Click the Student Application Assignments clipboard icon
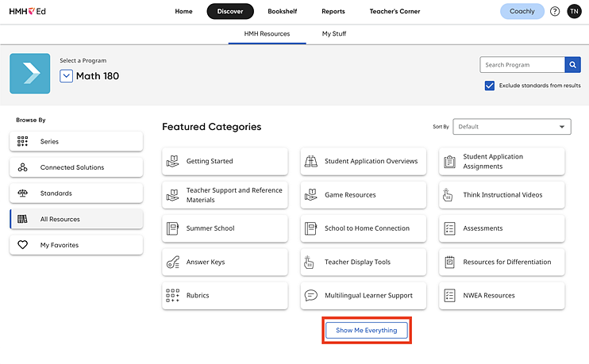Viewport: 589px width, 364px height. pyautogui.click(x=449, y=161)
